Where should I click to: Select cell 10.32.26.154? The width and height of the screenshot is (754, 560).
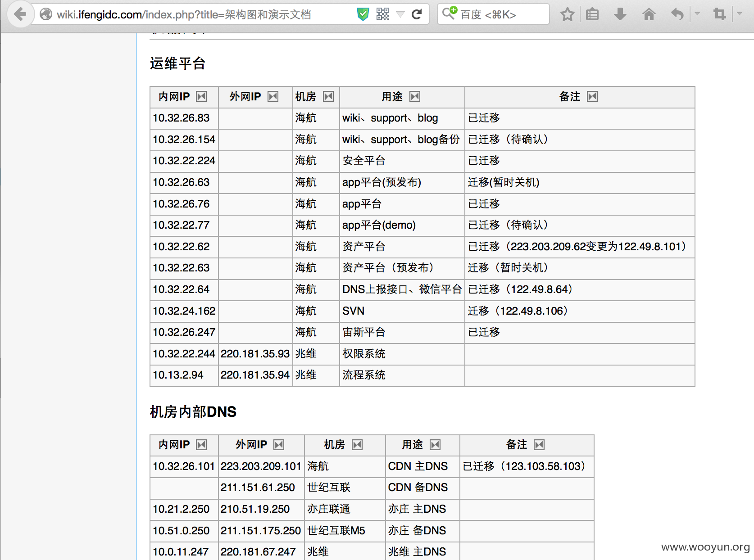point(184,140)
